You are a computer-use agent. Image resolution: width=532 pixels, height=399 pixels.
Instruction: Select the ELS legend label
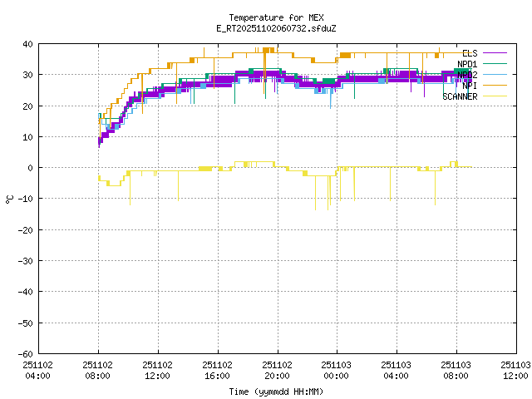[469, 52]
